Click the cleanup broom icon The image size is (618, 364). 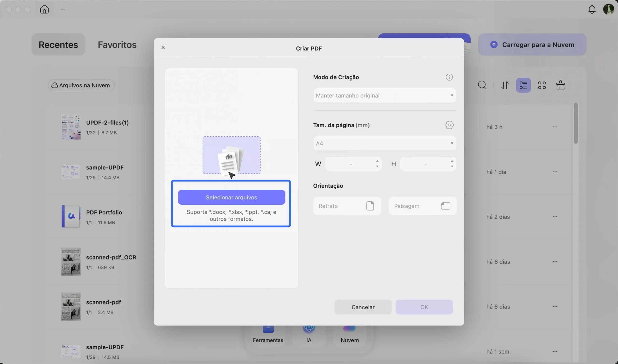pyautogui.click(x=560, y=85)
